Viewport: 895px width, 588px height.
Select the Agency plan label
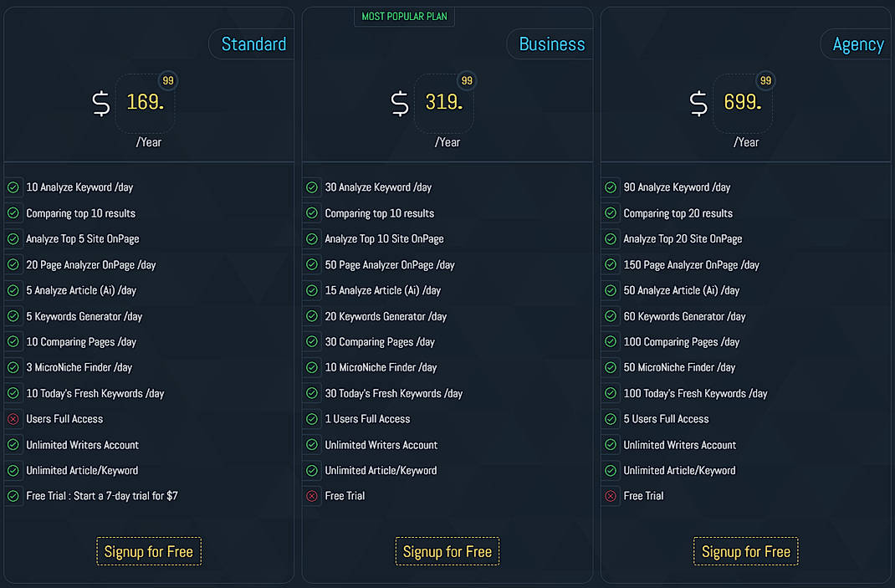click(x=862, y=44)
